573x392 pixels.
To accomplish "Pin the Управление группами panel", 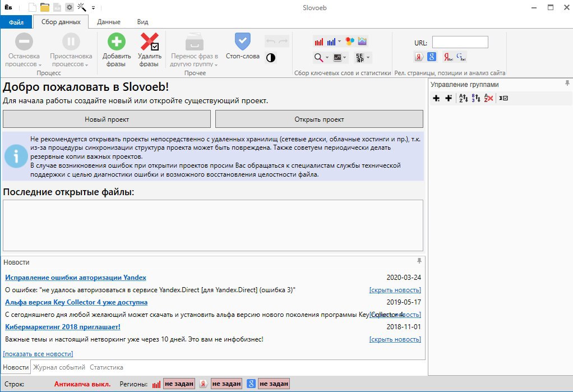I will coord(567,84).
